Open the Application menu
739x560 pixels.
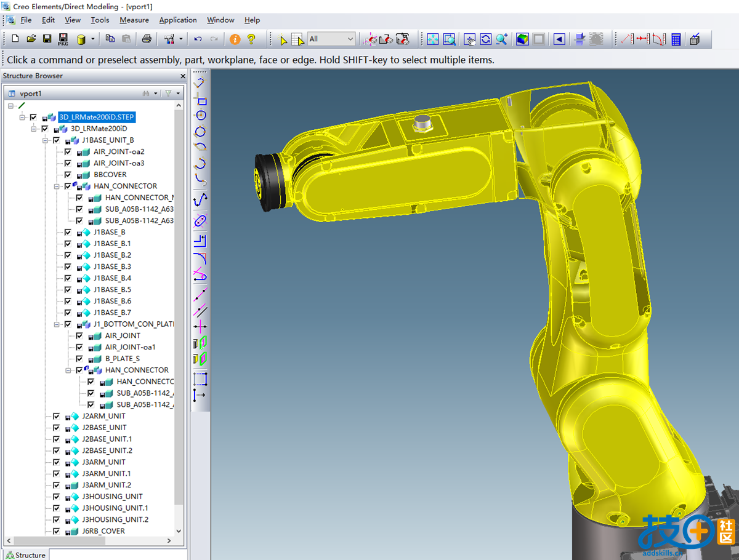pyautogui.click(x=178, y=20)
